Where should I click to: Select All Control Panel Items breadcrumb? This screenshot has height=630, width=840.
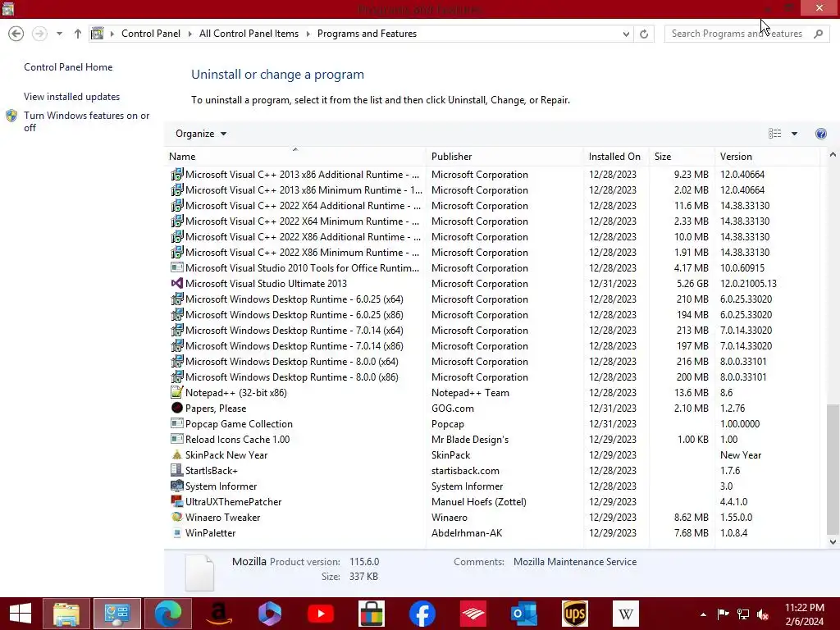[249, 34]
